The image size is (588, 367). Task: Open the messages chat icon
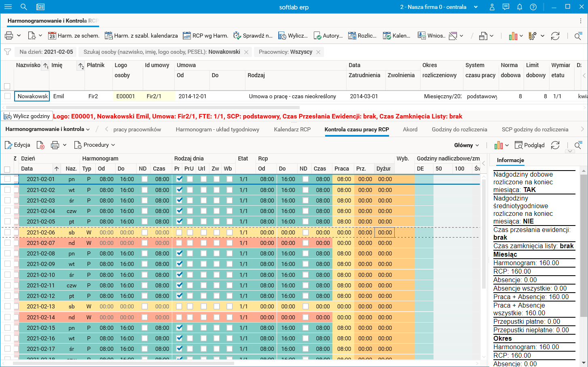(506, 7)
